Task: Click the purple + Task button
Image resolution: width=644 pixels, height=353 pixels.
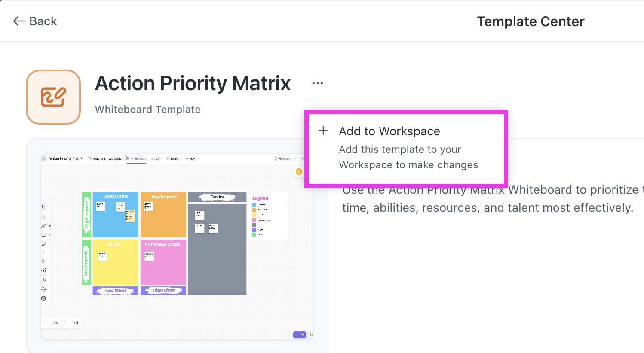Action: tap(299, 335)
